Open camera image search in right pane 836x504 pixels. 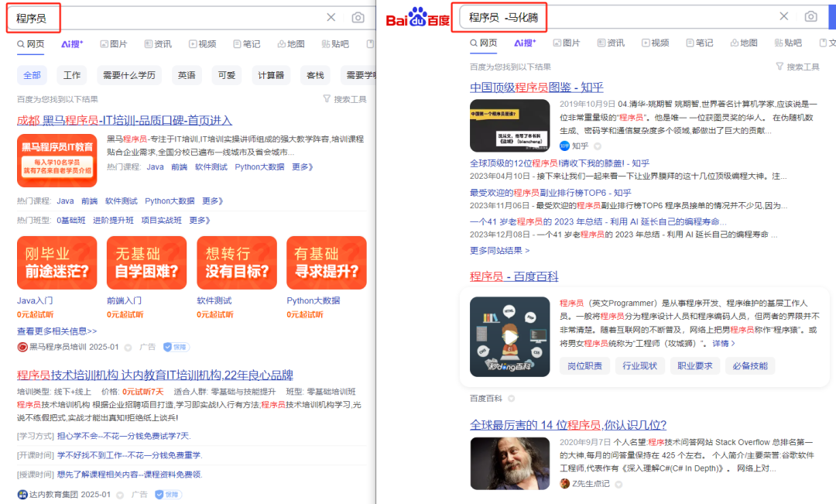[x=811, y=16]
